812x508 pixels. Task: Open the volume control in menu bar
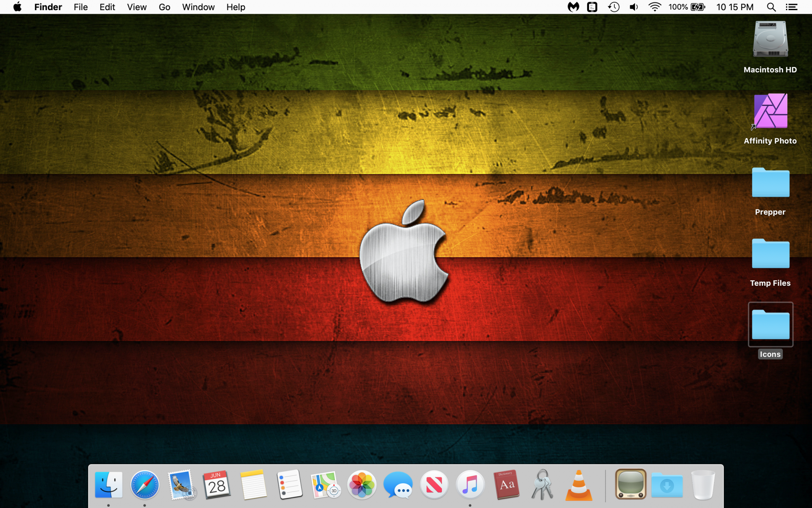[634, 7]
